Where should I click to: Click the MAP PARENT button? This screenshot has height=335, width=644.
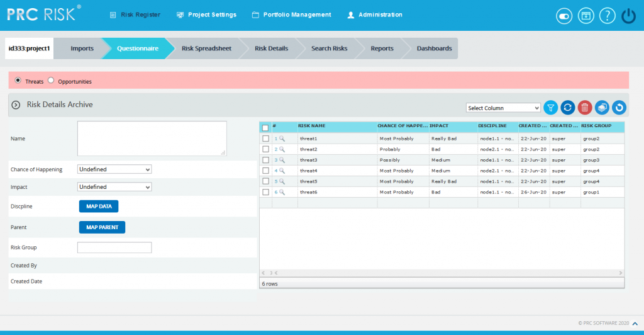coord(102,227)
